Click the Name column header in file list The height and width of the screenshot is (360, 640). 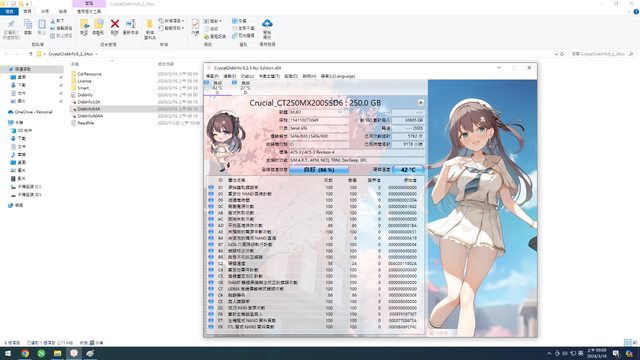[x=75, y=64]
